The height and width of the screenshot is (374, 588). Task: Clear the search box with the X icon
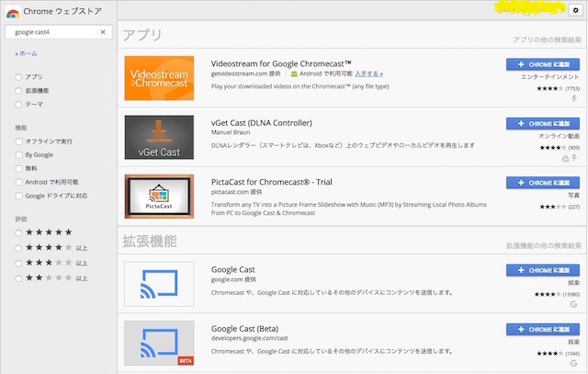(x=103, y=32)
